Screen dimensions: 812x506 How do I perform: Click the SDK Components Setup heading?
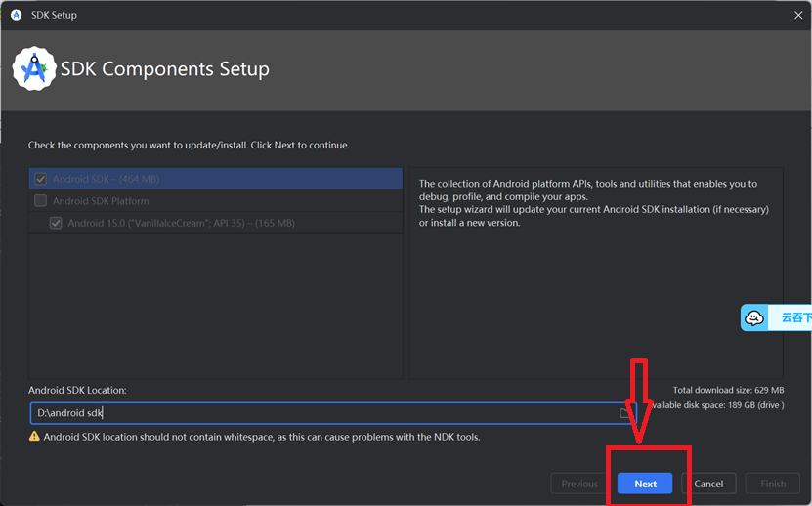165,69
